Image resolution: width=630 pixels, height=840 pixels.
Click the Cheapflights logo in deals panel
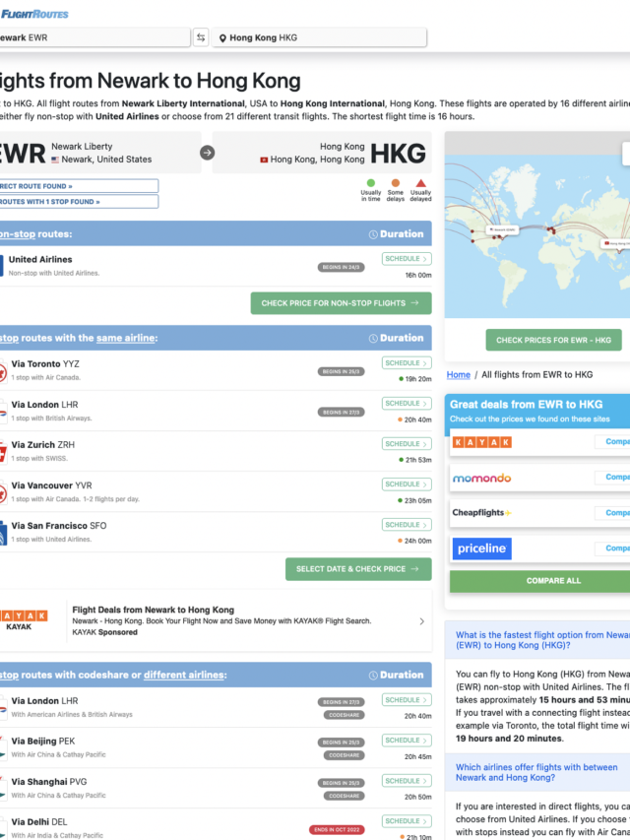click(481, 513)
